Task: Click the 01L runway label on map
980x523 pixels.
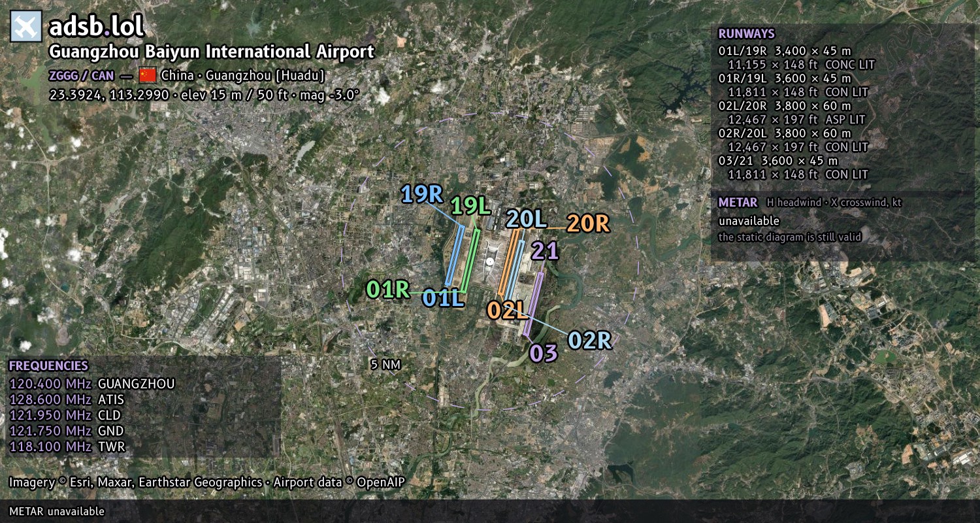Action: [443, 298]
